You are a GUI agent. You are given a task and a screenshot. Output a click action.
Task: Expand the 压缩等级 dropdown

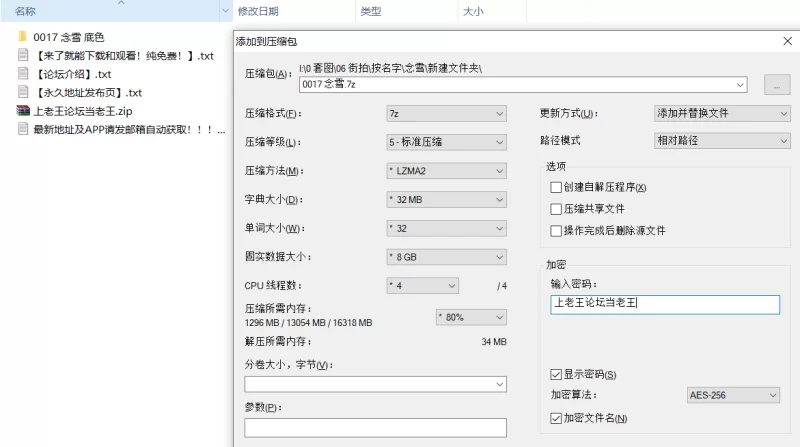point(446,142)
